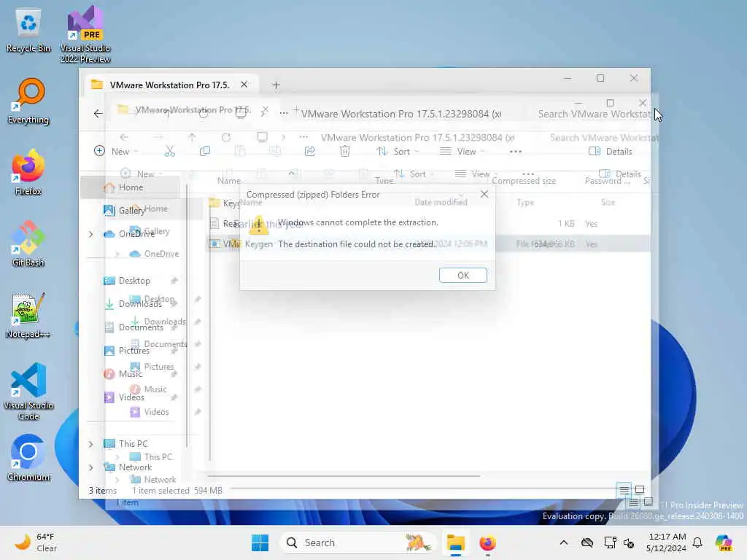747x560 pixels.
Task: Open File Explorer from the taskbar
Action: [x=456, y=542]
